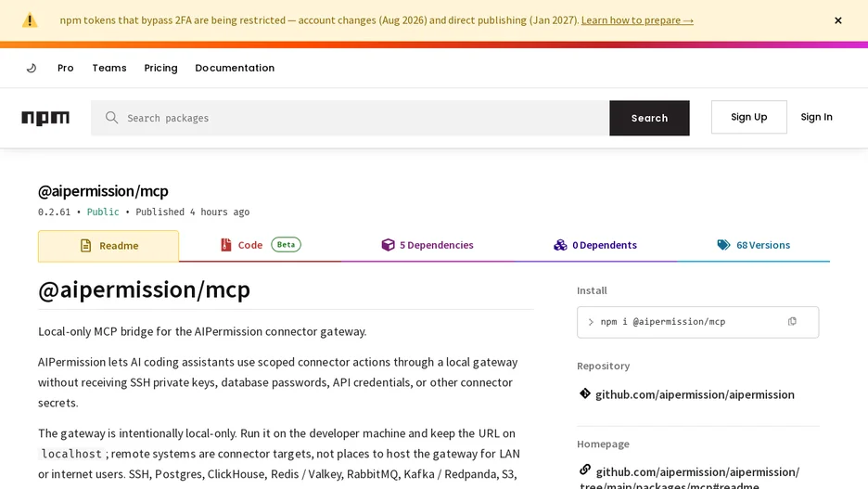Select the Readme tab
Screen dimensions: 868x489
(x=108, y=246)
